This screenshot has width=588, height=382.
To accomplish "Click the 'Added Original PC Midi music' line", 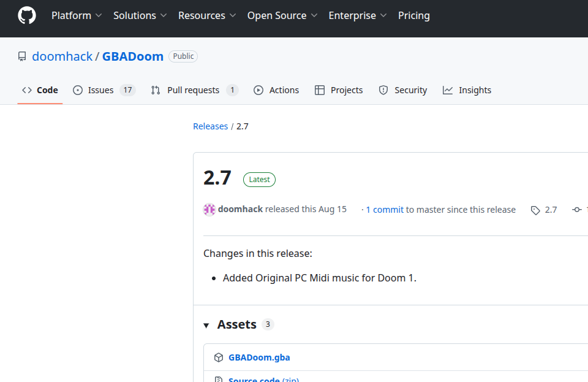I will [320, 278].
